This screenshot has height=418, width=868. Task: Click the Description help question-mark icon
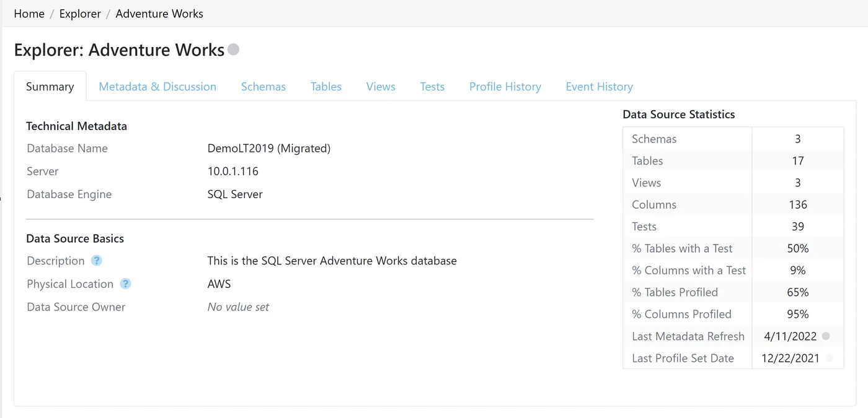96,261
